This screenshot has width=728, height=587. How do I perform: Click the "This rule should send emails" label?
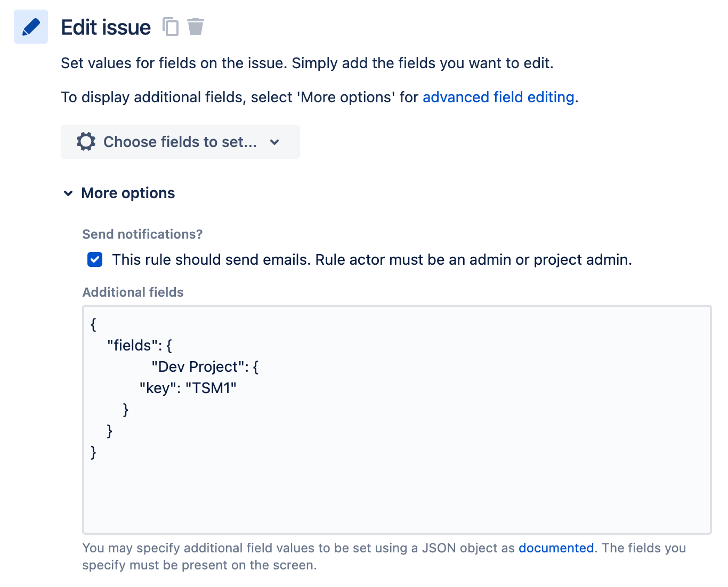point(372,259)
